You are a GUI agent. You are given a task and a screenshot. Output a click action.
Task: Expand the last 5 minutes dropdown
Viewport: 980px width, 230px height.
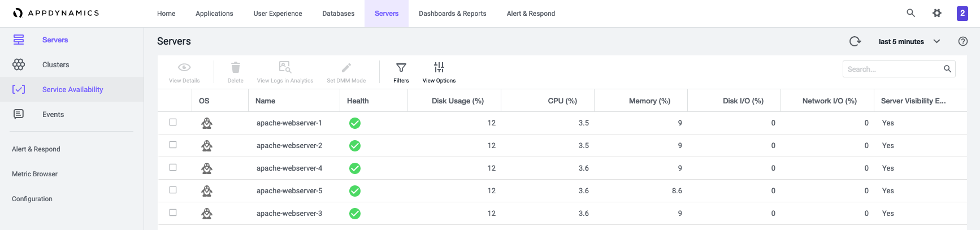909,41
